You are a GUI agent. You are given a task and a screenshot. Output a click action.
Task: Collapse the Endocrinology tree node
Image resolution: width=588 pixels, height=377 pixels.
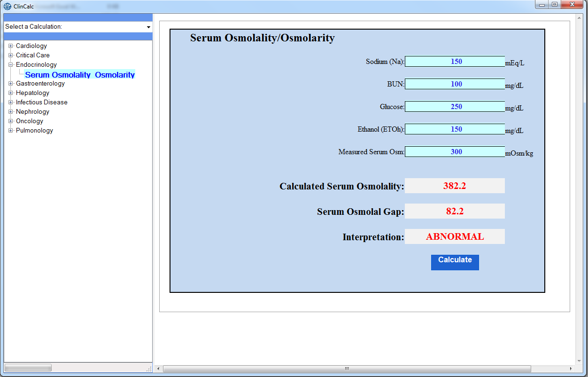(10, 65)
